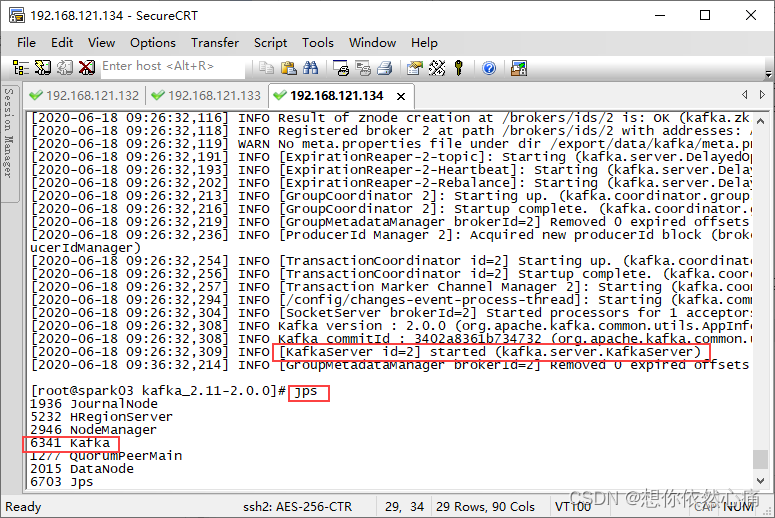This screenshot has width=775, height=518.
Task: Click the '2015 DataNode' output line
Action: click(82, 469)
